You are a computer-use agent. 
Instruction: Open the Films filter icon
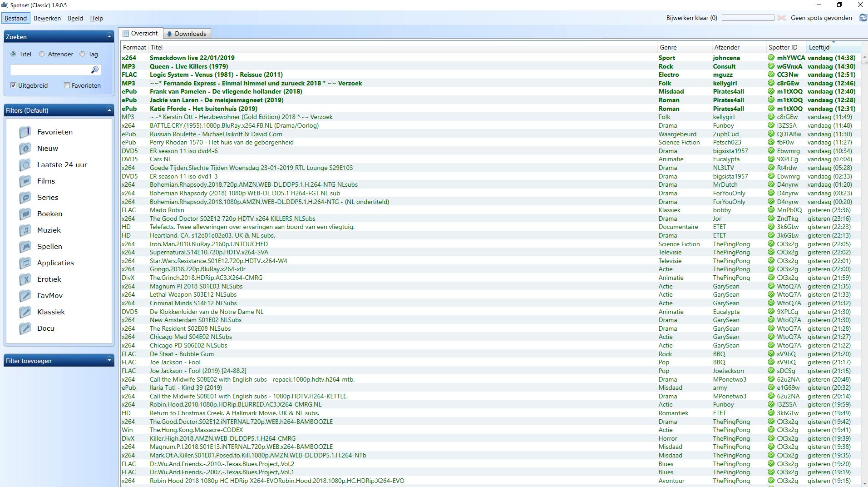click(x=25, y=181)
